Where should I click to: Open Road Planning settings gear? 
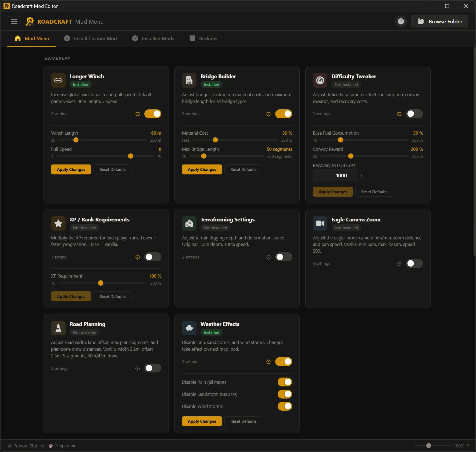coord(138,368)
